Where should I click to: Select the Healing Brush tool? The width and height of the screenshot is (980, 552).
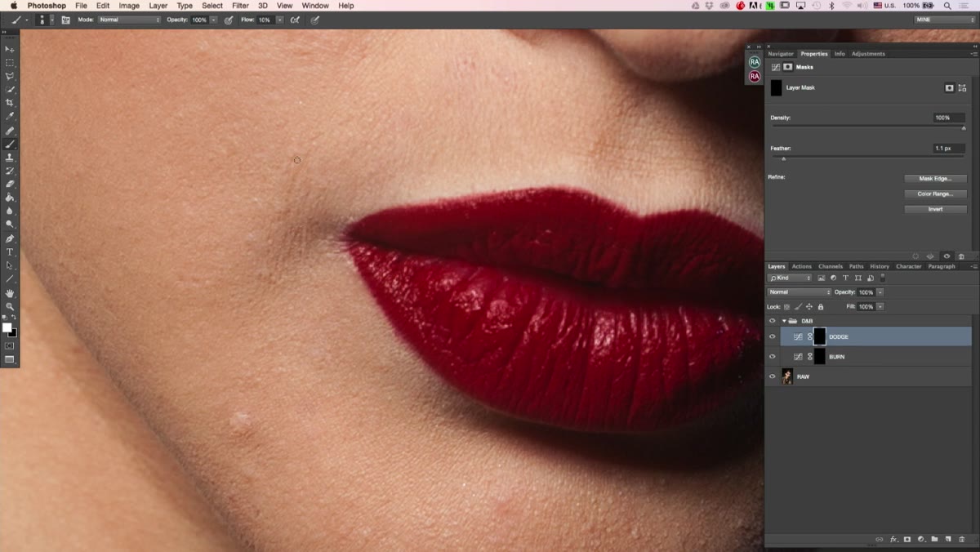10,131
